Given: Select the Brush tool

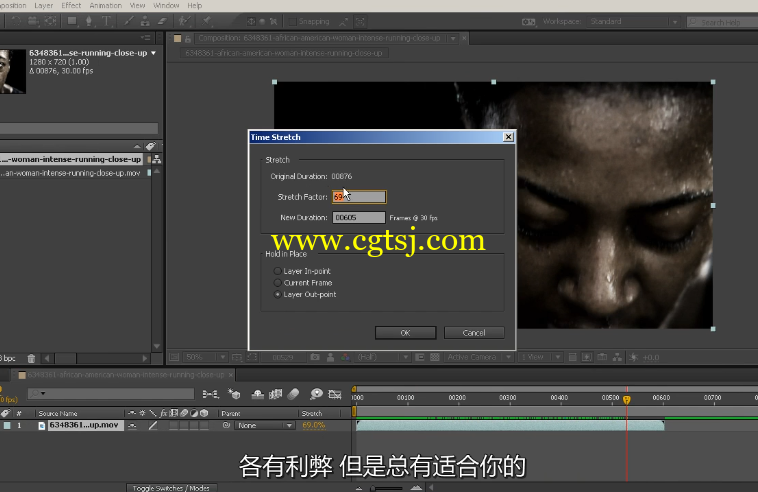Looking at the screenshot, I should [x=128, y=21].
